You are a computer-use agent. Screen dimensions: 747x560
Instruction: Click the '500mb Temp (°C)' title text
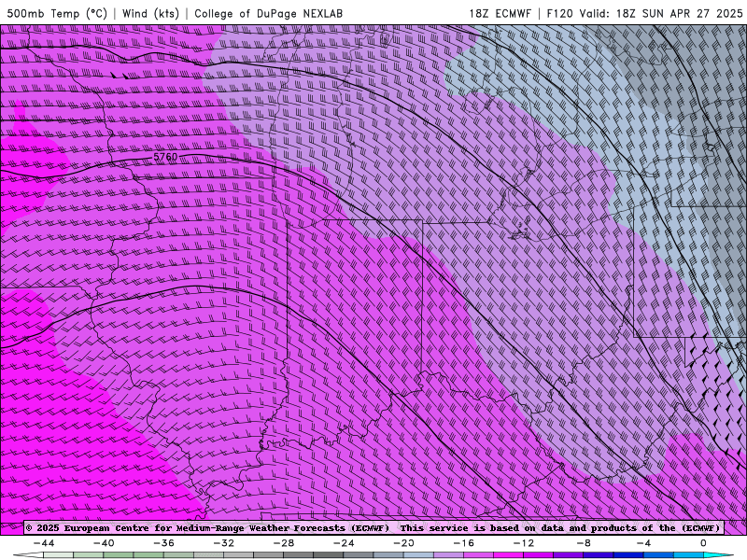point(57,13)
